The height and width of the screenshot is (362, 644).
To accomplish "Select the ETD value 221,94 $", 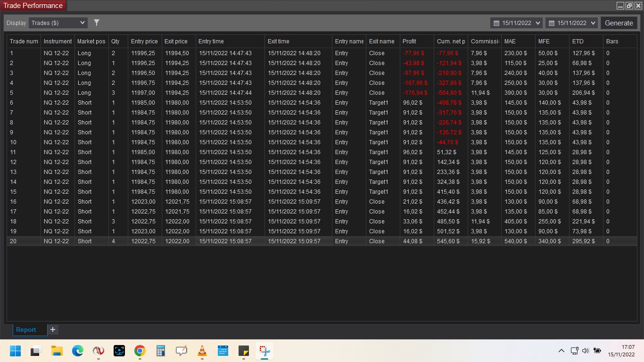I will click(584, 222).
